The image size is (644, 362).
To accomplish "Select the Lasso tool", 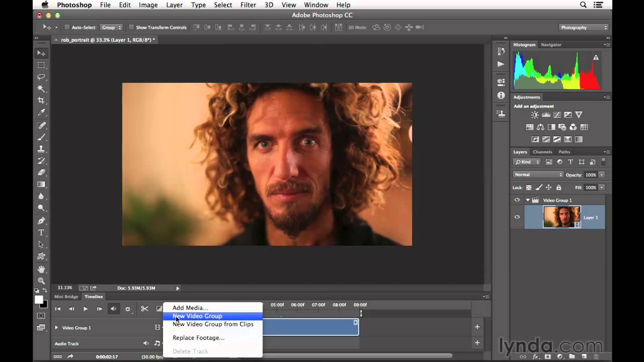I will tap(41, 77).
